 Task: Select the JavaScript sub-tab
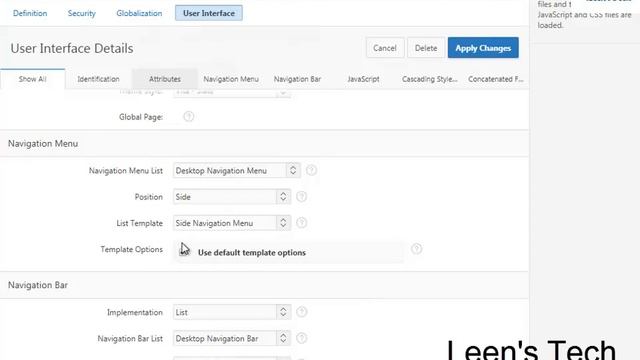[x=363, y=79]
